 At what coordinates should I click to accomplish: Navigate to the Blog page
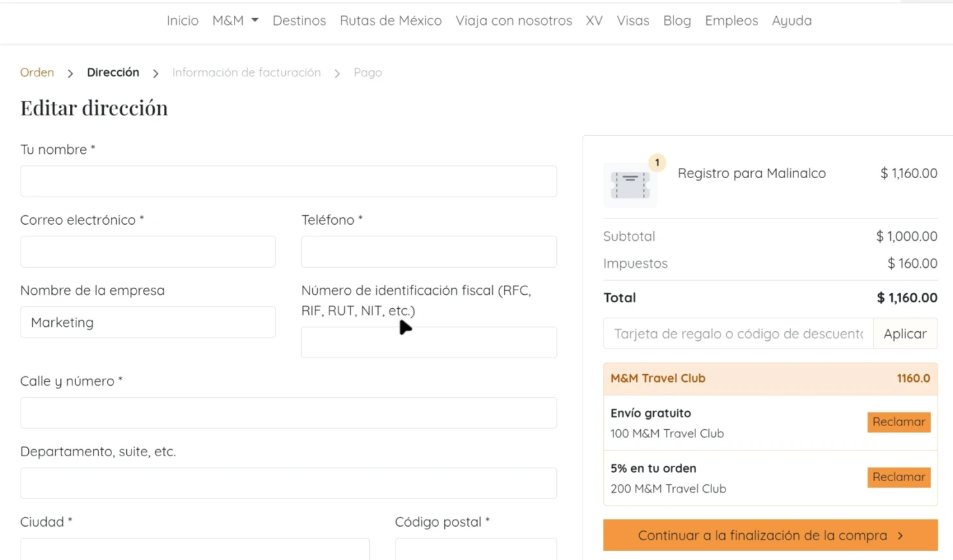pyautogui.click(x=677, y=21)
